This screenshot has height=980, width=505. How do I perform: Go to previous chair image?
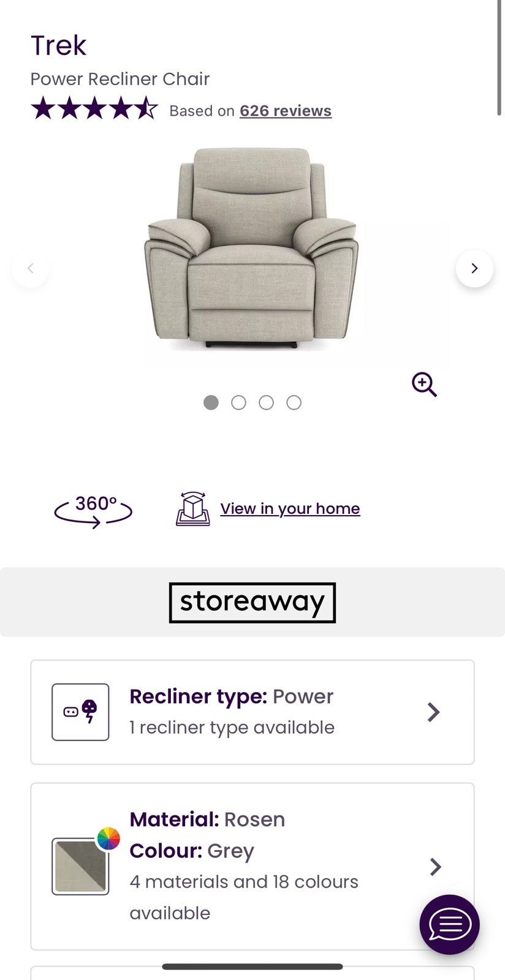tap(30, 268)
